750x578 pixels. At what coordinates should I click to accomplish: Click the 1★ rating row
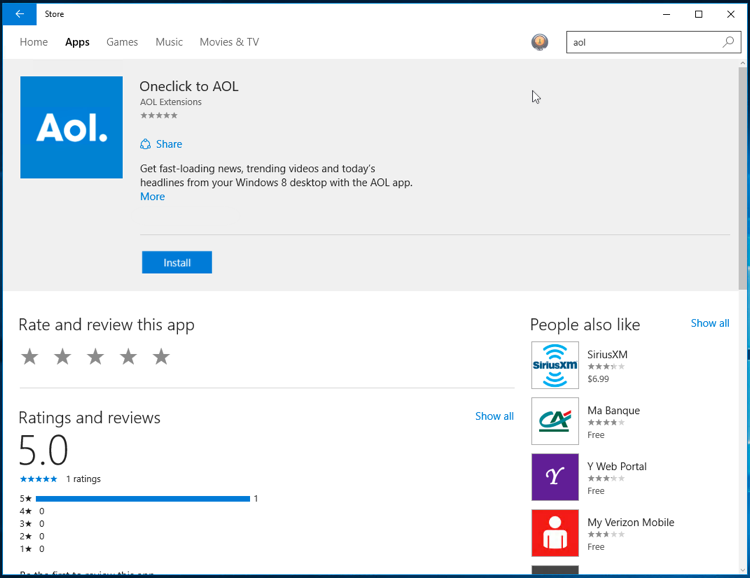click(32, 549)
